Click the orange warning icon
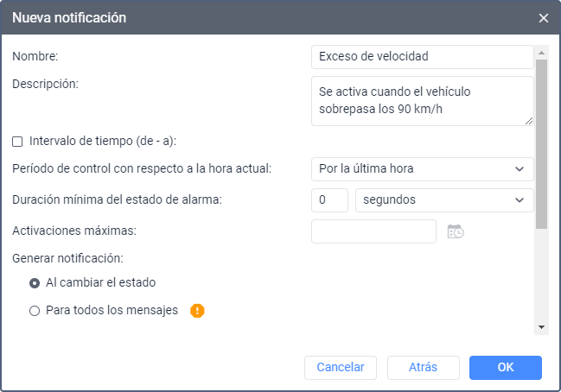 coord(197,311)
